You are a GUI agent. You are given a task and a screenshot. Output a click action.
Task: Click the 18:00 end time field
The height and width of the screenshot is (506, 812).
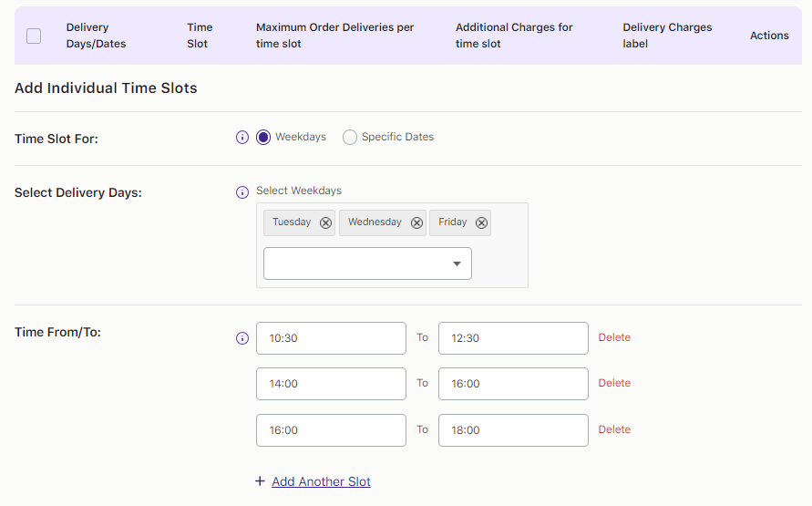tap(513, 430)
